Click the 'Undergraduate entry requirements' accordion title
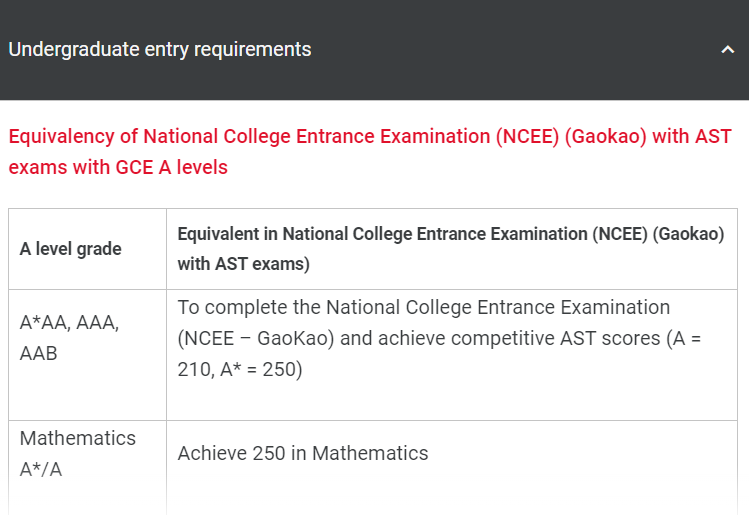The height and width of the screenshot is (515, 749). point(160,50)
